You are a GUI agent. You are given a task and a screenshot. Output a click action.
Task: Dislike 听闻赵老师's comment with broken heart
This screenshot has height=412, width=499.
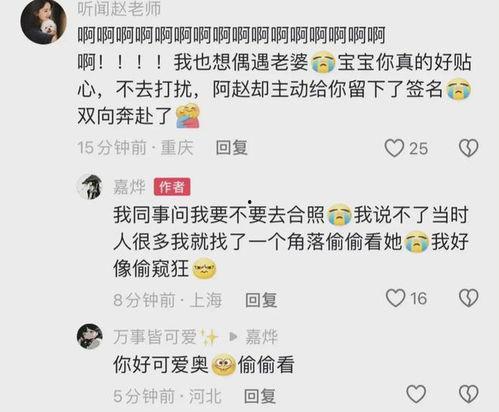tap(469, 148)
